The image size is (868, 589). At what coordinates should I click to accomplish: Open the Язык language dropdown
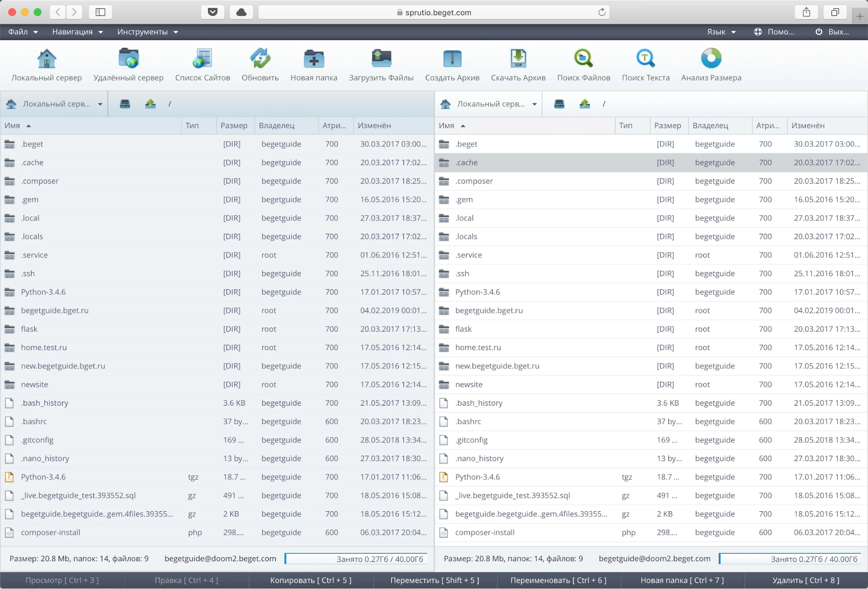pos(721,32)
